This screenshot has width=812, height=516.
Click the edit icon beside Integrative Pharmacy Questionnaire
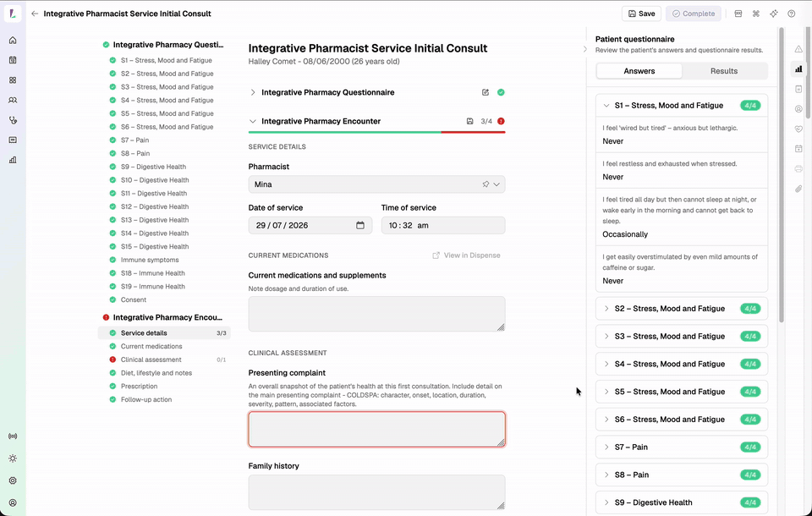coord(486,92)
